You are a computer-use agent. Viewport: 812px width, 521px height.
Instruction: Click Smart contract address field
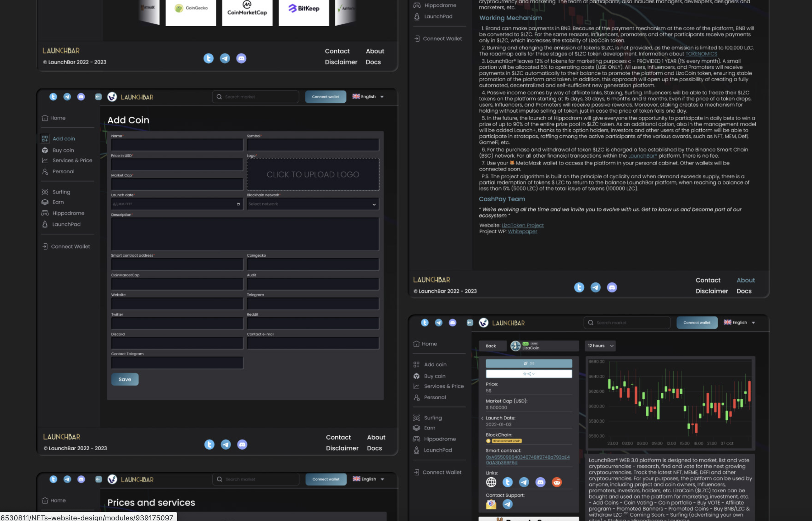click(x=177, y=264)
